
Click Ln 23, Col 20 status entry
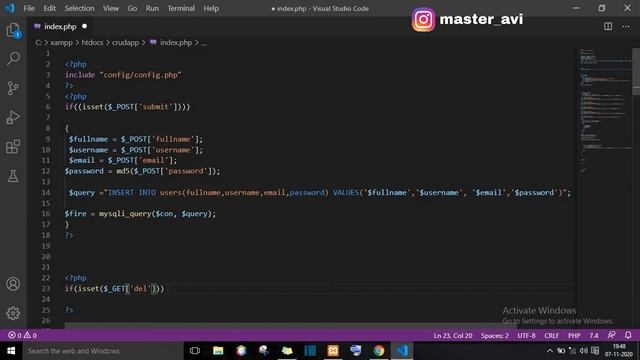[x=453, y=336]
